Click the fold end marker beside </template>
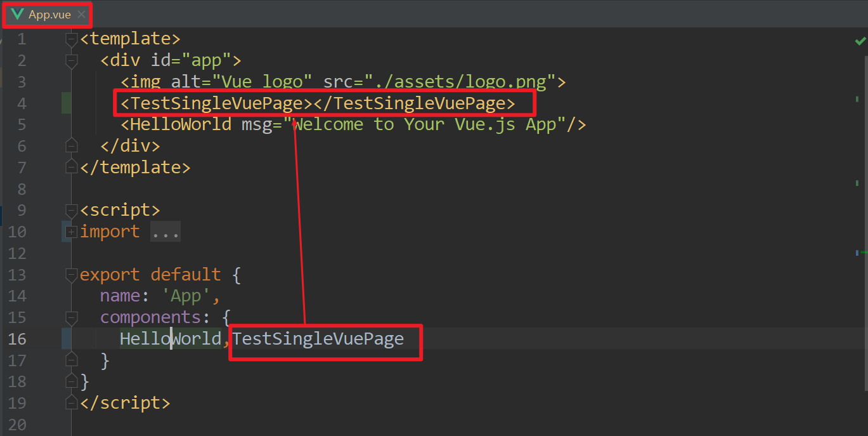This screenshot has width=868, height=436. [71, 168]
